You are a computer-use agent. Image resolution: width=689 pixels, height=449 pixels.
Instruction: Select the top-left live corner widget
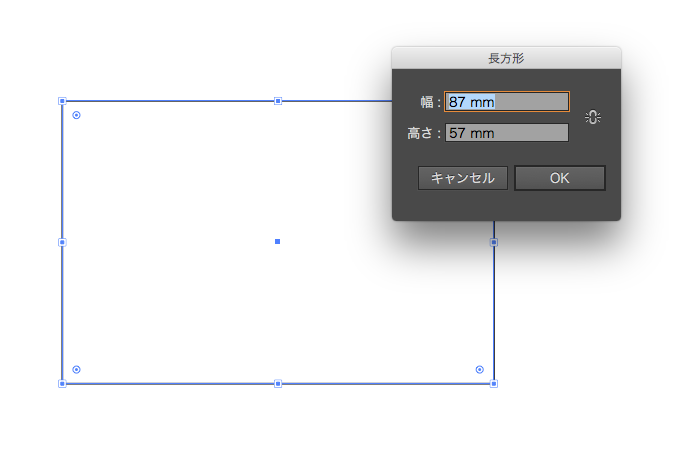click(x=76, y=115)
